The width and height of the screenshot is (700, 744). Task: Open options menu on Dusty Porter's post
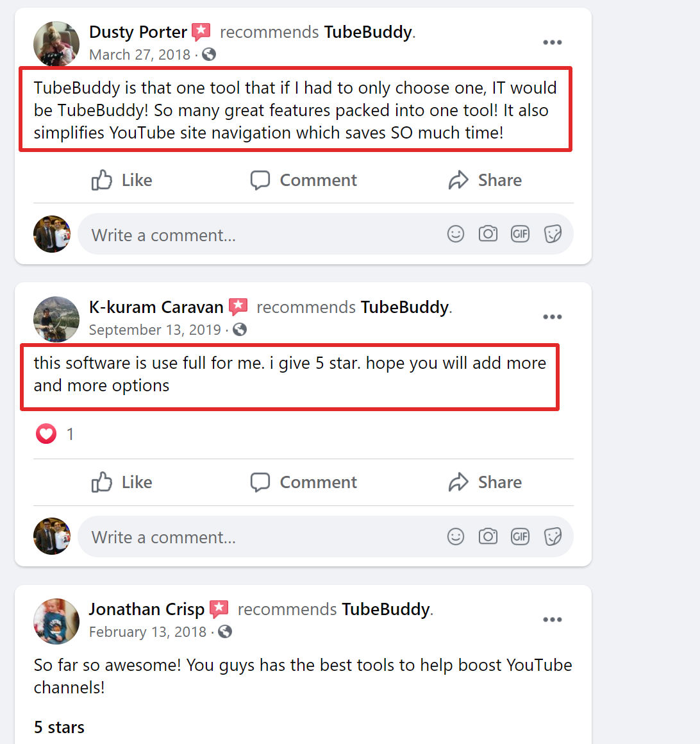coord(552,42)
